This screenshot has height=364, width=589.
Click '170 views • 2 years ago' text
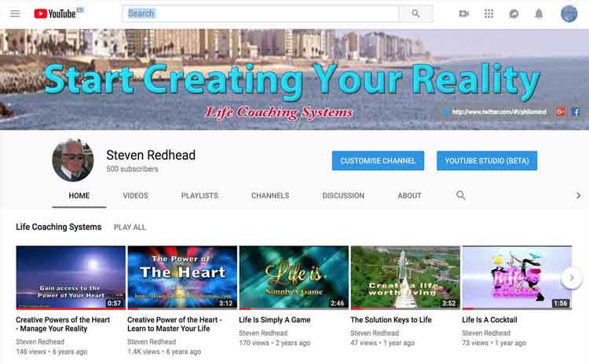pyautogui.click(x=275, y=343)
